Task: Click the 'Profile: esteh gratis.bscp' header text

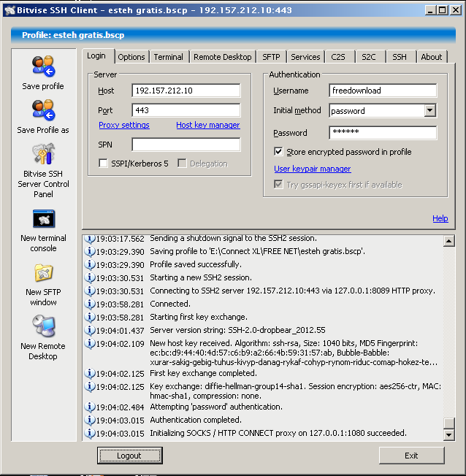Action: [x=73, y=35]
